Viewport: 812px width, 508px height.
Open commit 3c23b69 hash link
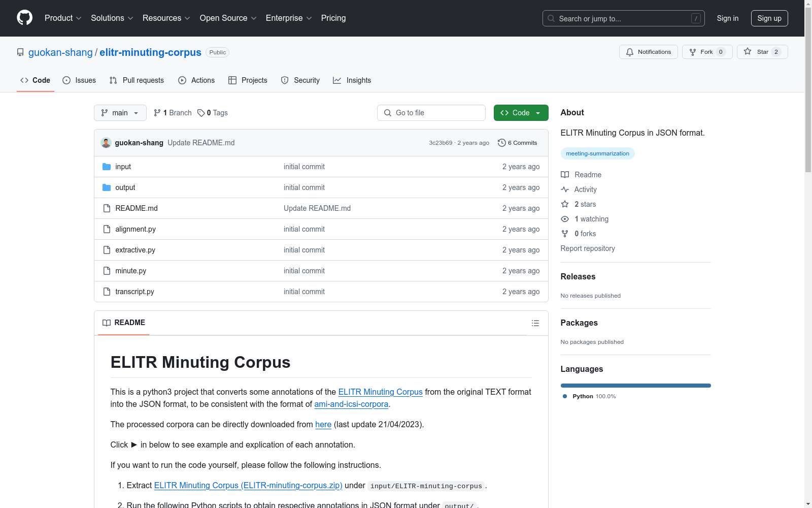(x=441, y=143)
